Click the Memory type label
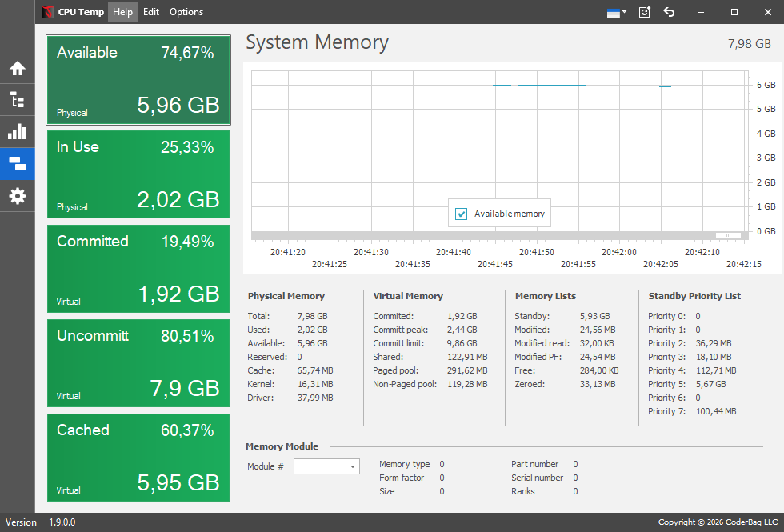This screenshot has width=784, height=532. [405, 464]
